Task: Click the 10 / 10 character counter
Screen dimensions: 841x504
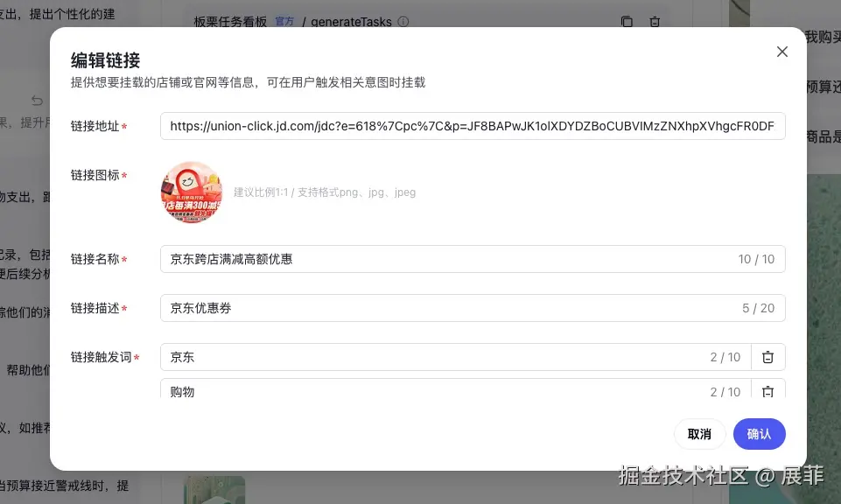Action: point(756,259)
